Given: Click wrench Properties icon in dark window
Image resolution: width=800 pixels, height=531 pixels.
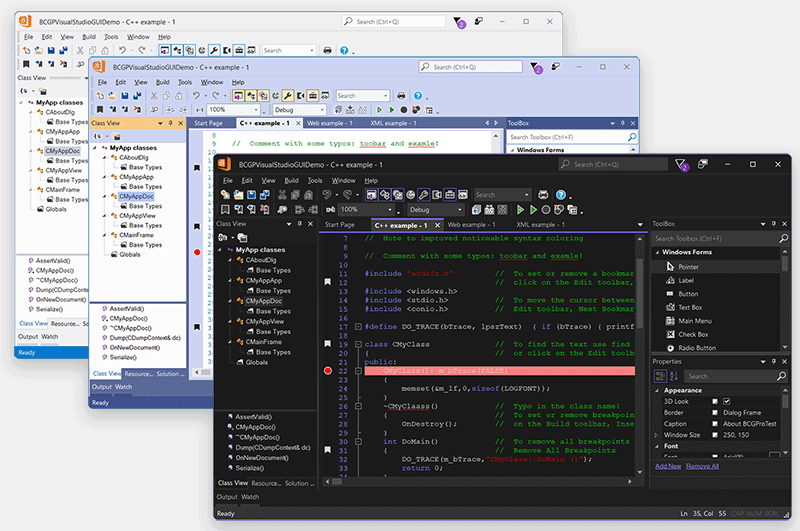Looking at the screenshot, I should tap(423, 195).
